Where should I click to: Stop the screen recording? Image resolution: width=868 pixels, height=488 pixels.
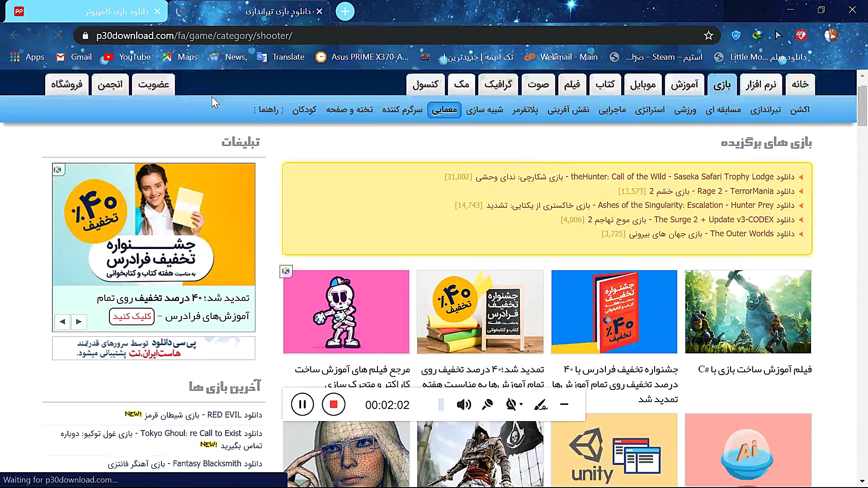333,404
